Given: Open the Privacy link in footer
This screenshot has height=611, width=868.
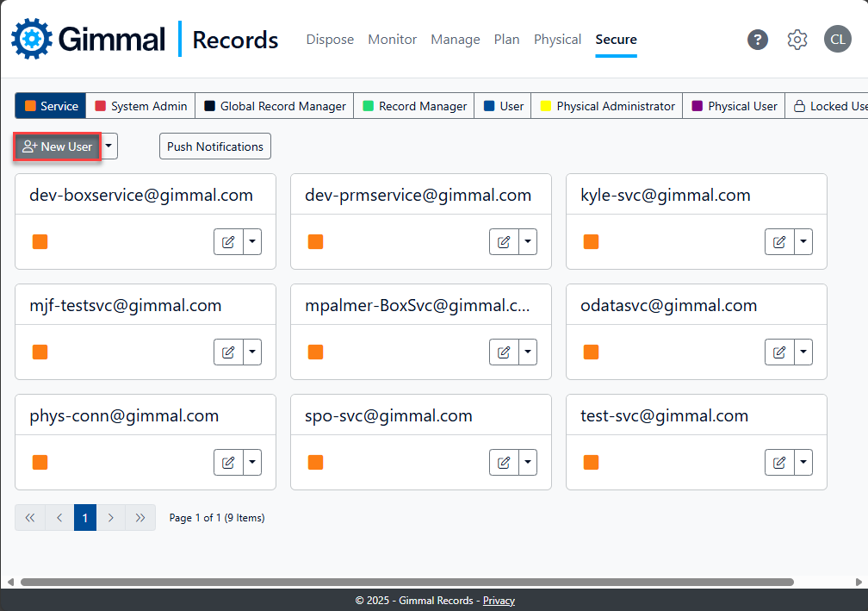Looking at the screenshot, I should click(x=499, y=601).
